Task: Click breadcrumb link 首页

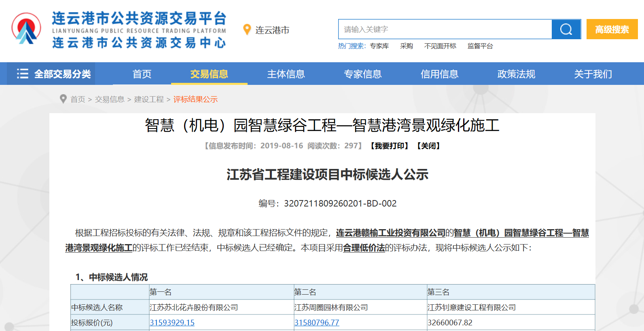Action: click(x=78, y=99)
